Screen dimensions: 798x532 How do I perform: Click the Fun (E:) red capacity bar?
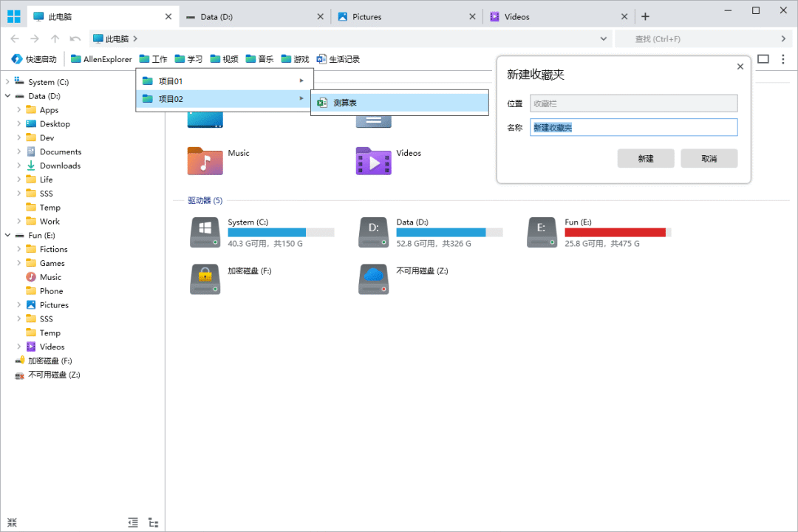point(615,231)
